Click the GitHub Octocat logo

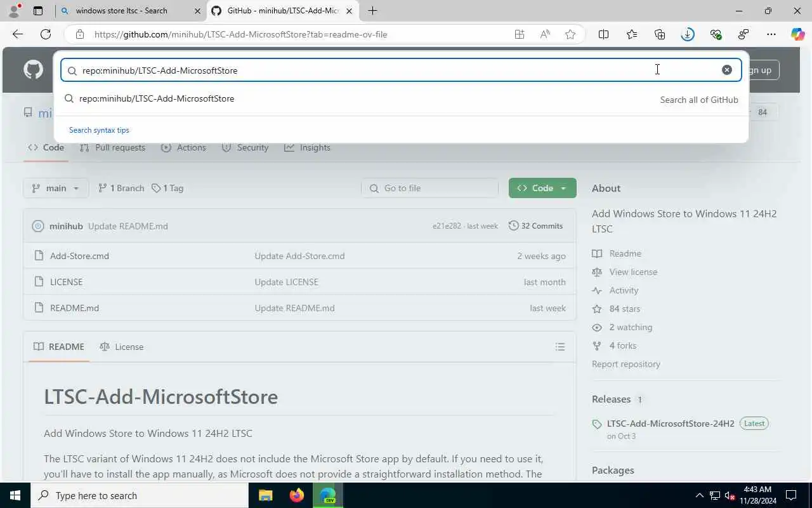tap(33, 70)
